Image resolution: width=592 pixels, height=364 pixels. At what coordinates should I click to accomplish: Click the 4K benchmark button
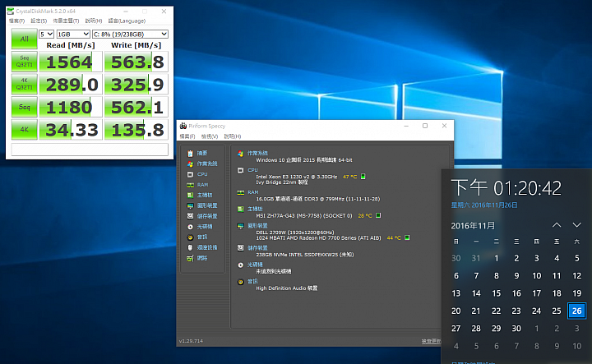22,129
